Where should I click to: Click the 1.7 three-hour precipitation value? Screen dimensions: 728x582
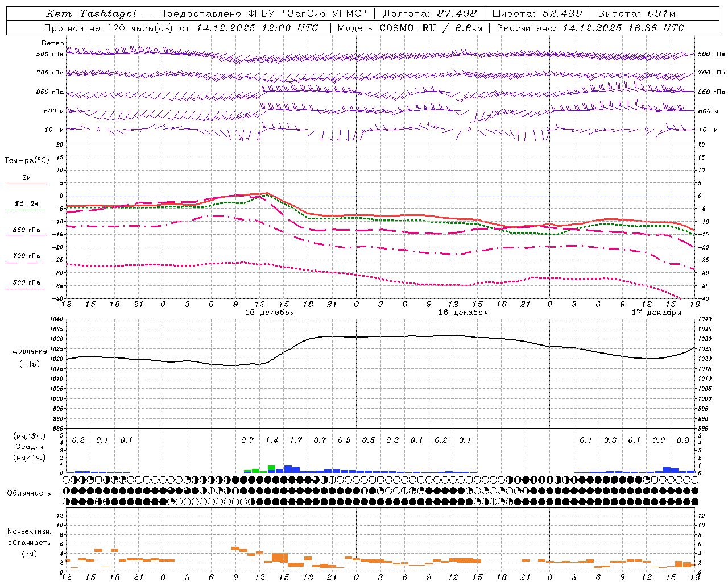296,440
